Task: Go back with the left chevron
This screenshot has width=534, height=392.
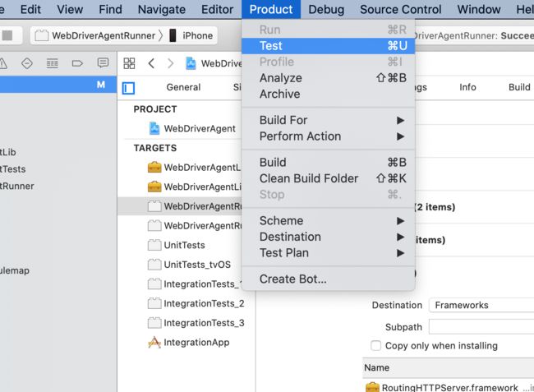Action: (x=151, y=63)
